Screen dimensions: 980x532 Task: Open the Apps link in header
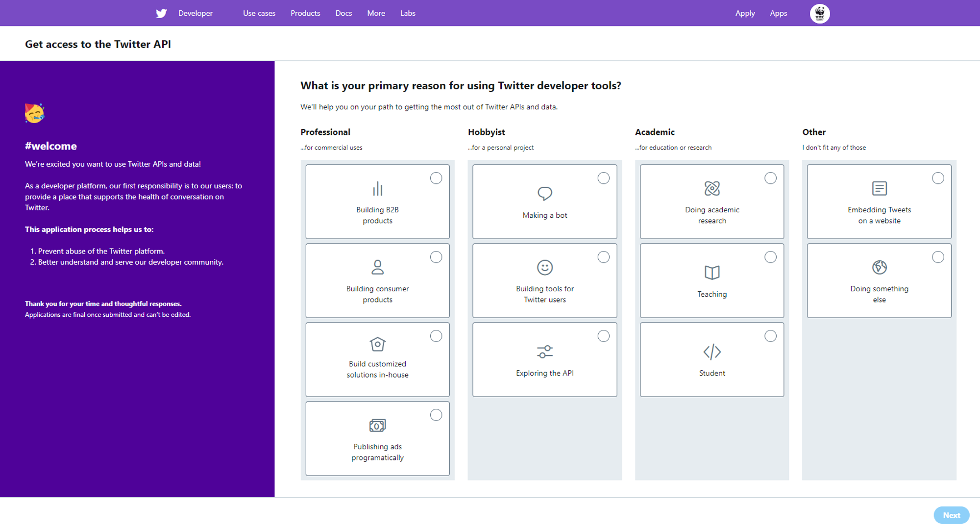pos(778,13)
